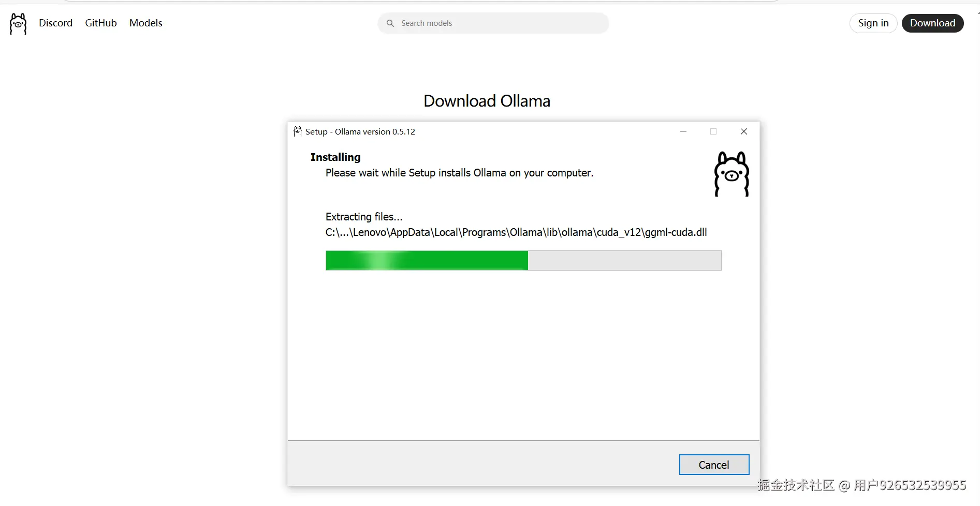Click the Setup - Ollama version 0.5.12 title text

pyautogui.click(x=360, y=132)
